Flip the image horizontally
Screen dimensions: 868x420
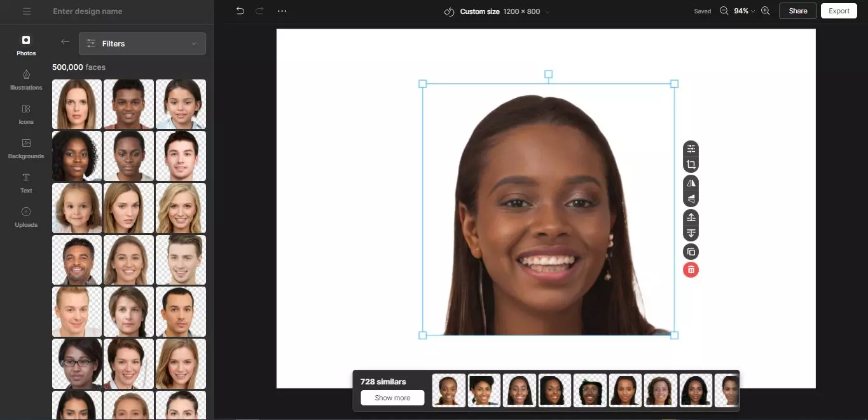point(691,183)
